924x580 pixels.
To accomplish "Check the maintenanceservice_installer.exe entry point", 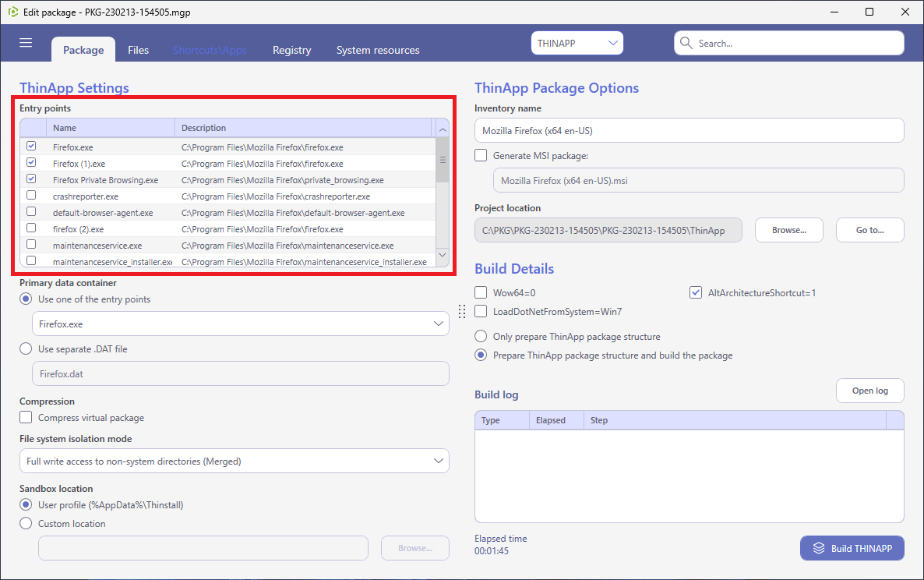I will coord(31,260).
